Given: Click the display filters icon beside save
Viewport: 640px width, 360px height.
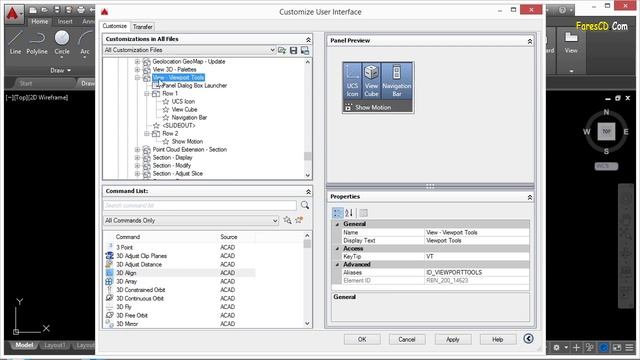Looking at the screenshot, I should tap(305, 50).
